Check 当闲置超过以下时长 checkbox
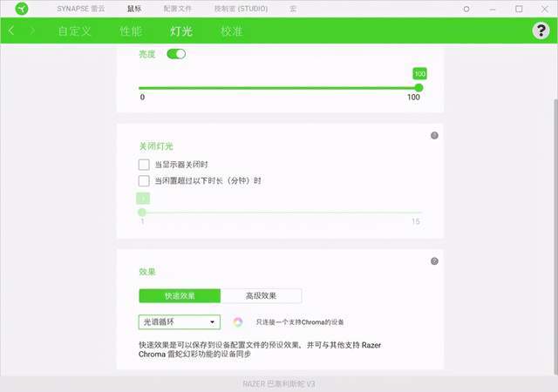Image resolution: width=558 pixels, height=392 pixels. pyautogui.click(x=144, y=180)
